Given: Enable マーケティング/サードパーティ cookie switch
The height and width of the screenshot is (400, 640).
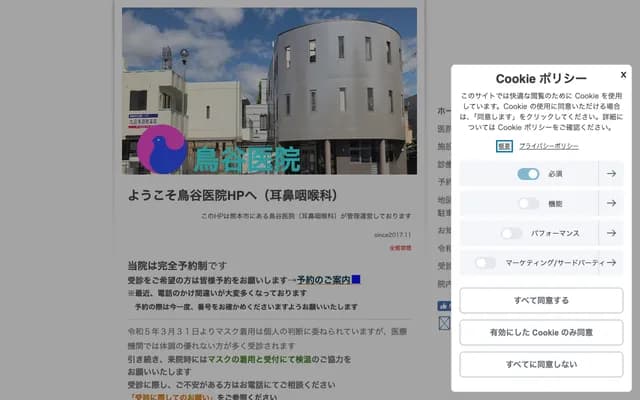Looking at the screenshot, I should coord(485,262).
